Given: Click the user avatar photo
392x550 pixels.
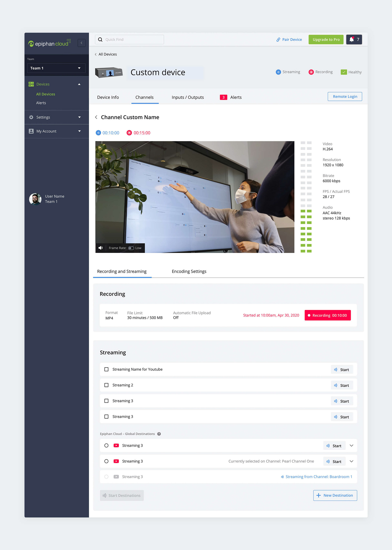Looking at the screenshot, I should tap(35, 199).
